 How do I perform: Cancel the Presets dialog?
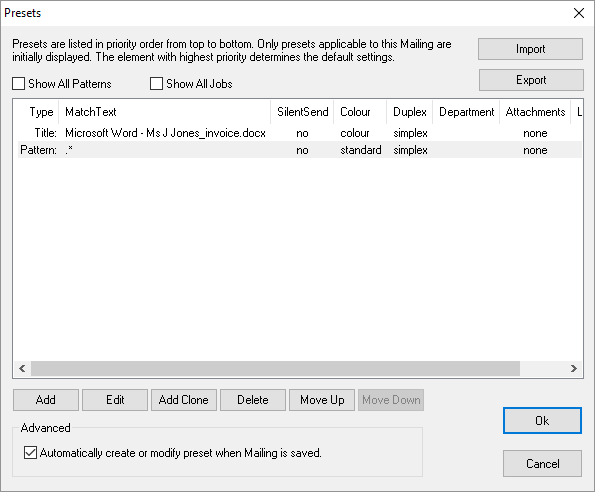(x=542, y=464)
